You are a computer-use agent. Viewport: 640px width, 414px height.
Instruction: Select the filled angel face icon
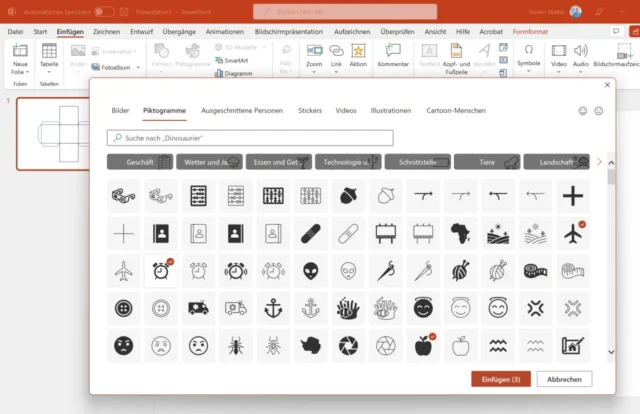pos(423,308)
